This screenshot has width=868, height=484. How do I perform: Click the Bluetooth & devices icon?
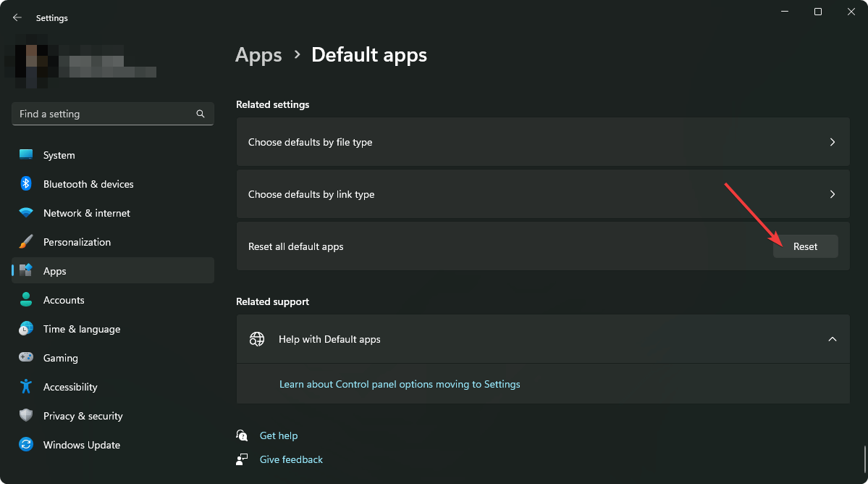coord(26,184)
